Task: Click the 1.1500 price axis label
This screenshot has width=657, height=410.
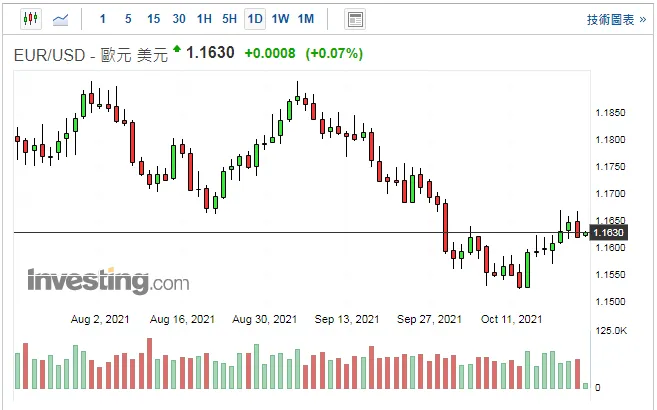Action: coord(610,302)
